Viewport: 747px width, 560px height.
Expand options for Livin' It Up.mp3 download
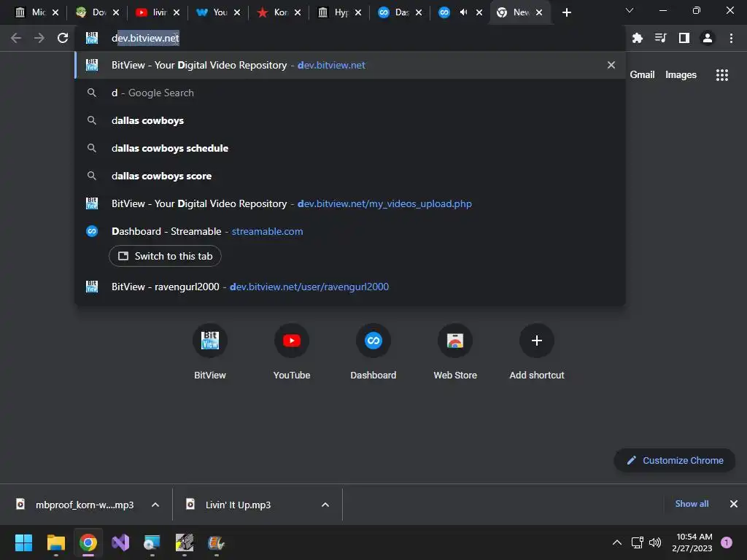(x=325, y=505)
